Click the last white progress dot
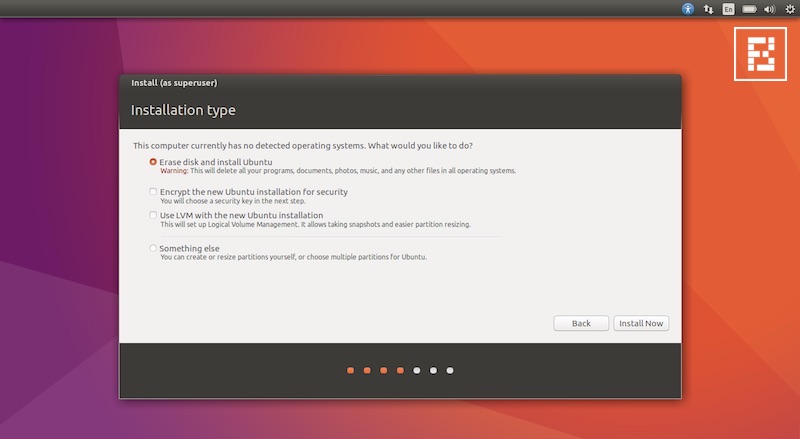Screen dimensions: 800x439 click(x=450, y=370)
